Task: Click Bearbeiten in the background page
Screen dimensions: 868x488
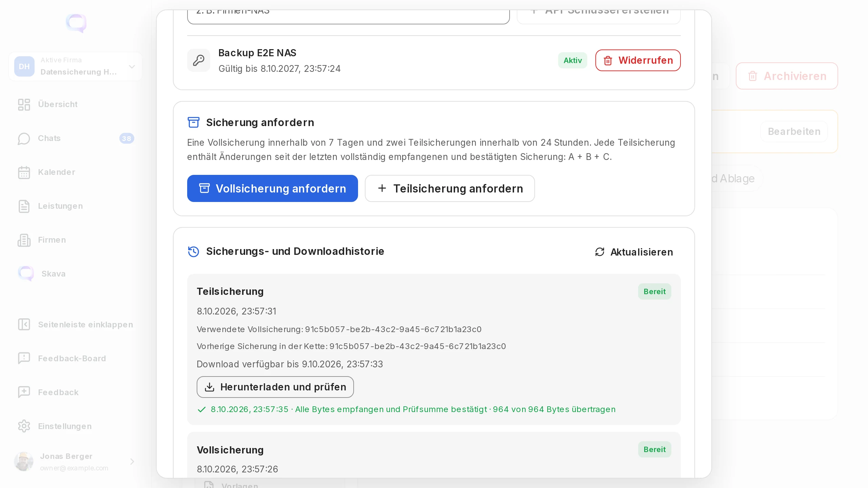Action: tap(794, 131)
